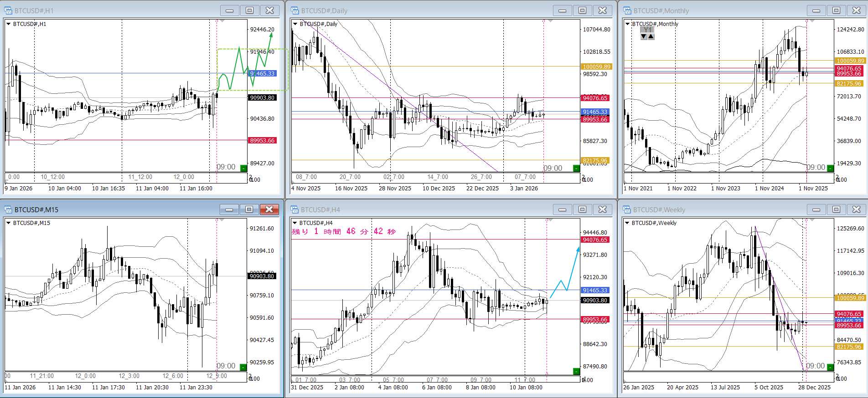The width and height of the screenshot is (868, 398).
Task: Click the green minus square in H1 chart
Action: [x=243, y=168]
